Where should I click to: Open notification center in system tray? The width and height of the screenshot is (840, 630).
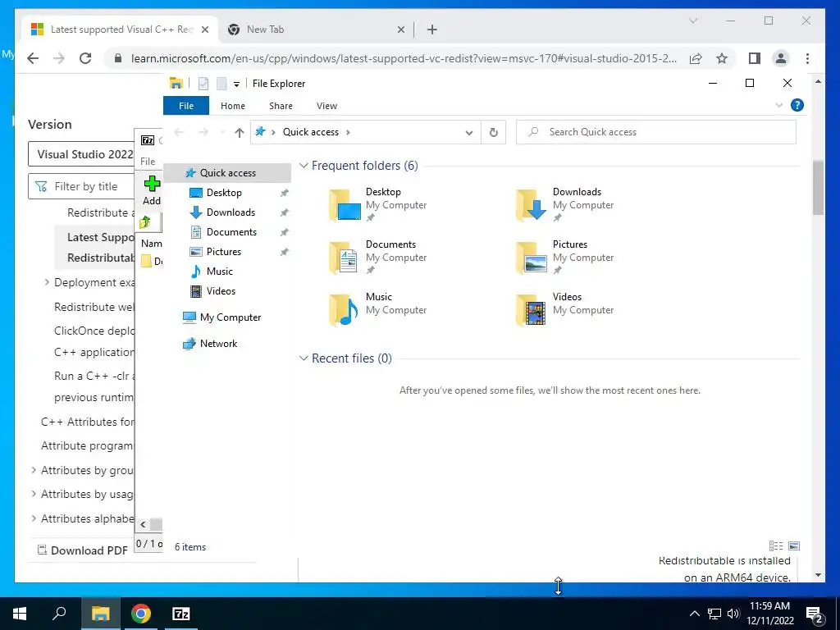tap(815, 614)
